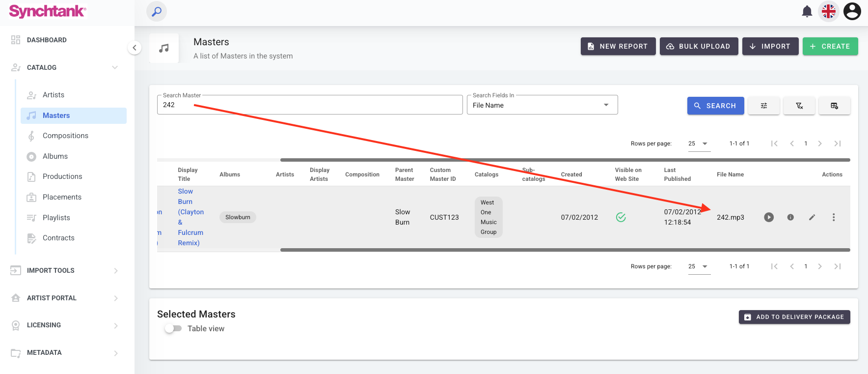Go to Compositions in the catalog

pyautogui.click(x=65, y=136)
